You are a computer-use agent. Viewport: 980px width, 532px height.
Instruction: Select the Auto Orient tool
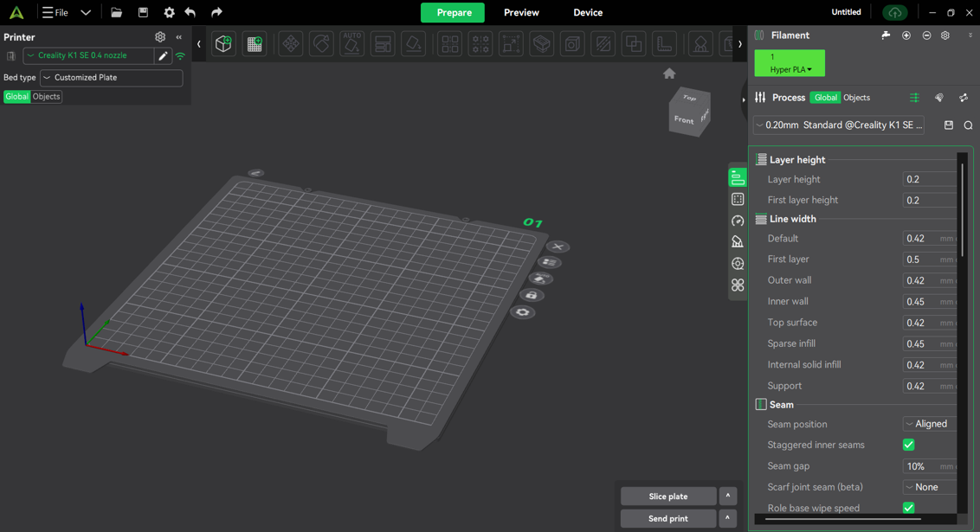[351, 43]
